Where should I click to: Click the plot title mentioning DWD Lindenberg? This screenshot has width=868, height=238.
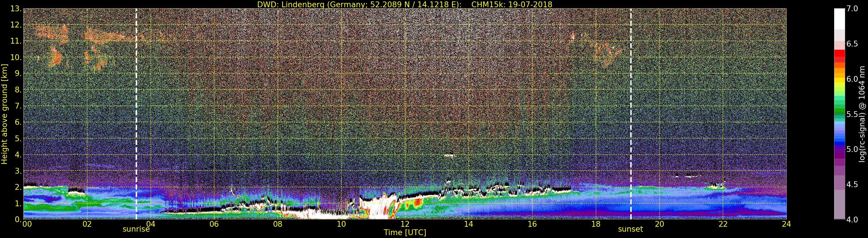pyautogui.click(x=405, y=4)
